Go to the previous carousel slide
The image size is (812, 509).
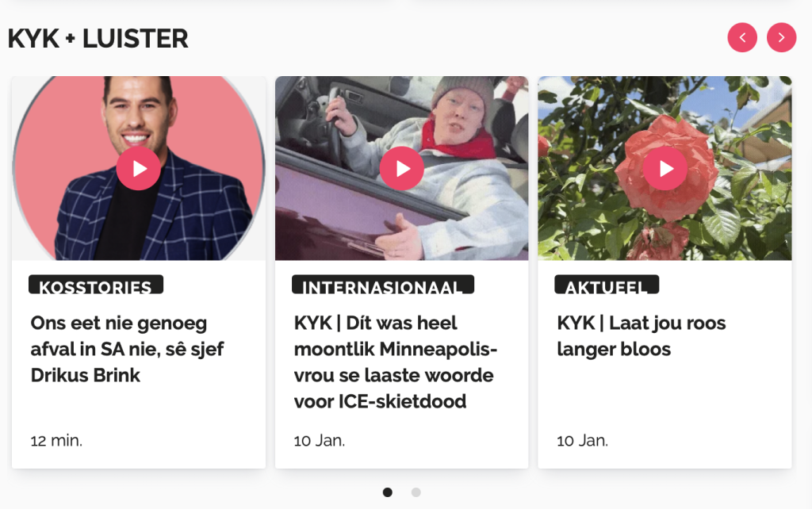pos(742,38)
